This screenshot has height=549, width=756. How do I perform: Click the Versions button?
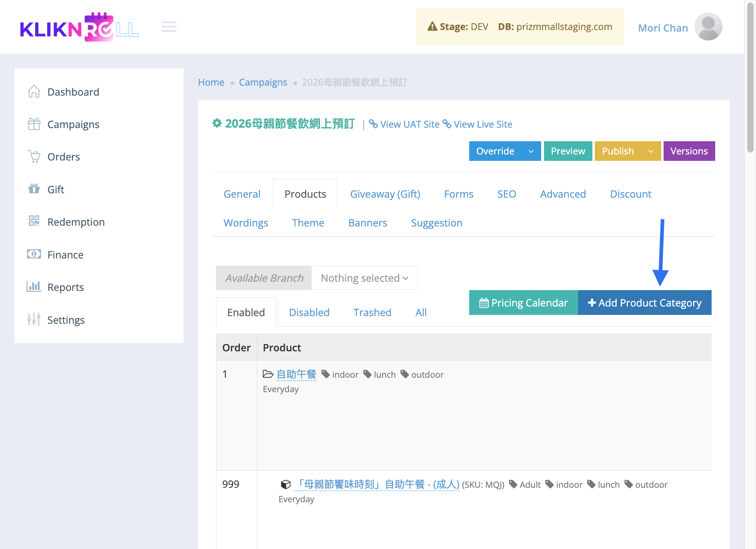(x=689, y=151)
